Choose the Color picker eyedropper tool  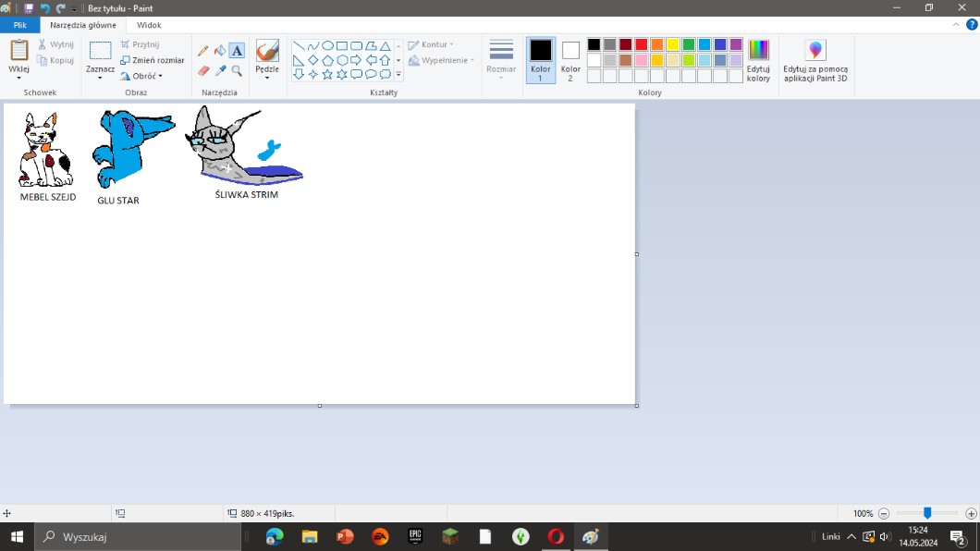(220, 70)
